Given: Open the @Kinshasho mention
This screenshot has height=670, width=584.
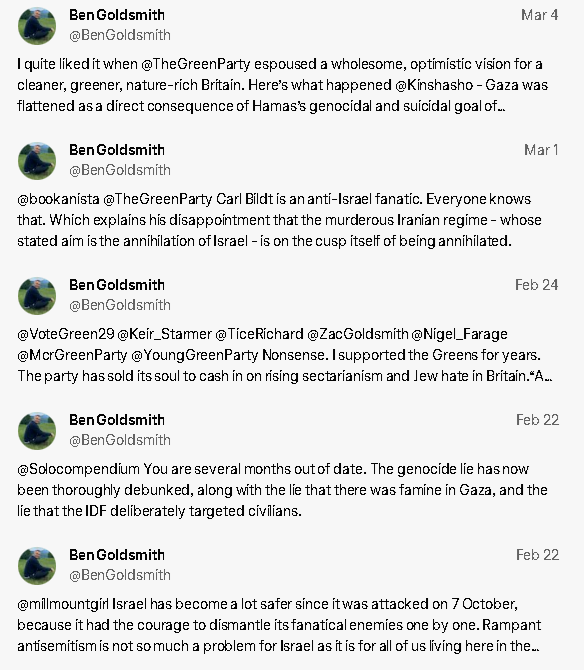Looking at the screenshot, I should [x=434, y=85].
